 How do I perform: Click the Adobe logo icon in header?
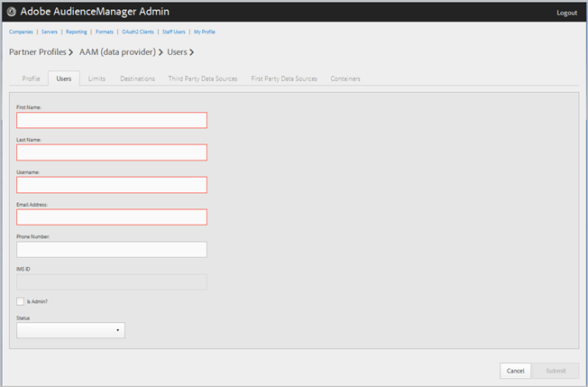(11, 12)
